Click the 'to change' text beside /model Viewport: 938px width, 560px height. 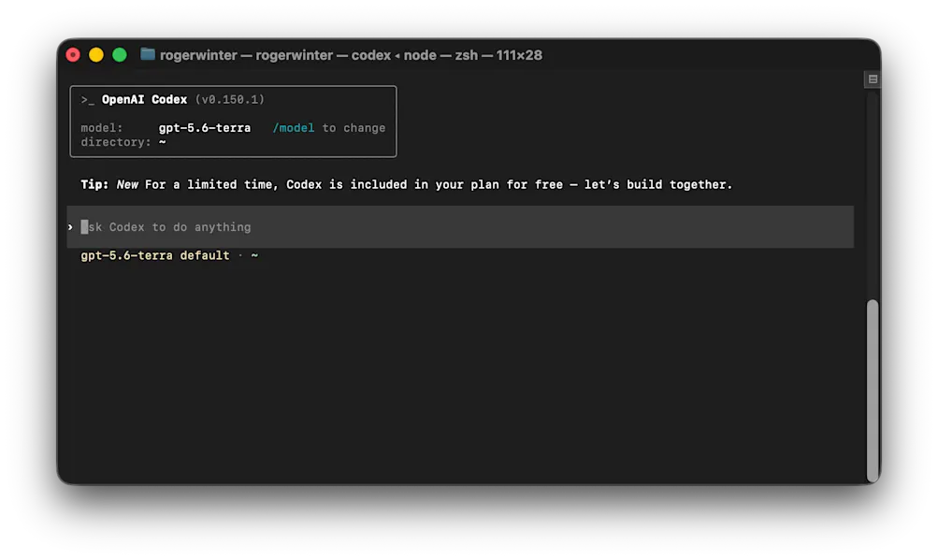pos(354,128)
